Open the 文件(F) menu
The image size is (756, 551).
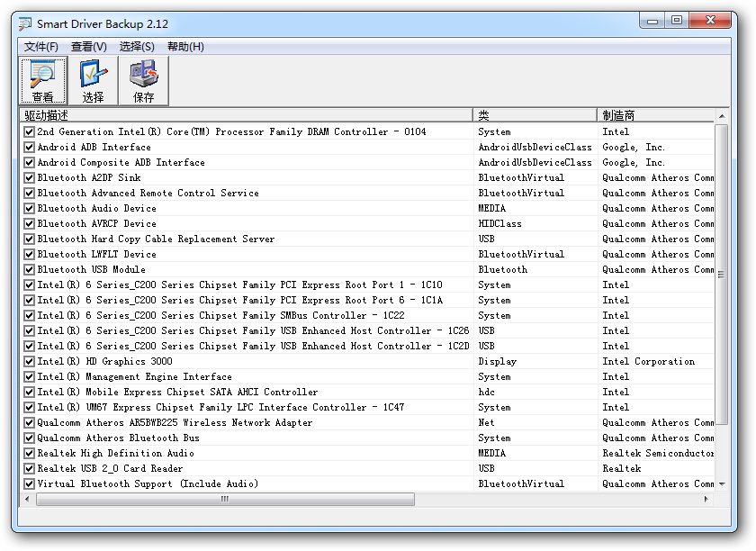41,46
